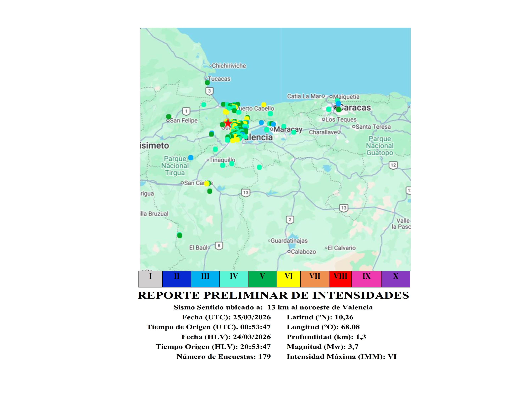The width and height of the screenshot is (532, 399).
Task: Click the green marker near Tucacas
Action: tap(207, 83)
